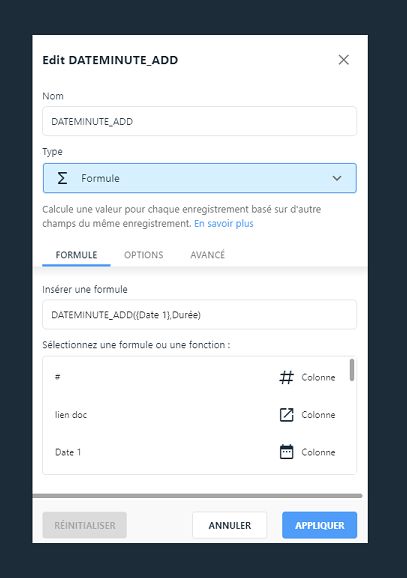407x578 pixels.
Task: Click the link icon beside lien doc
Action: [x=286, y=415]
